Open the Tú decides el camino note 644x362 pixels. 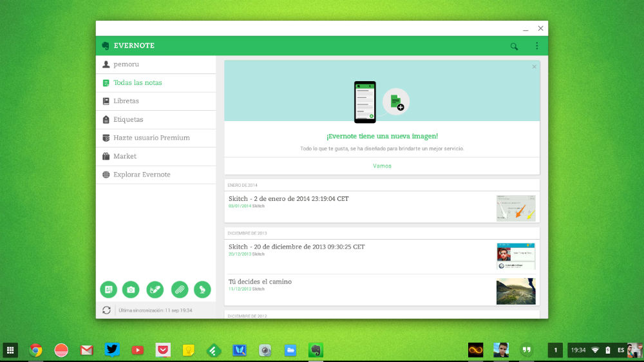point(260,282)
